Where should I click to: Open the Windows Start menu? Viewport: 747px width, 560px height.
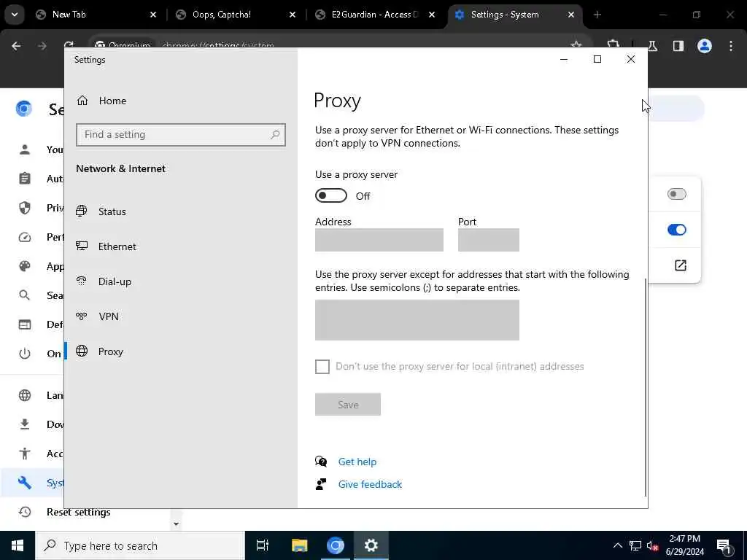(18, 545)
